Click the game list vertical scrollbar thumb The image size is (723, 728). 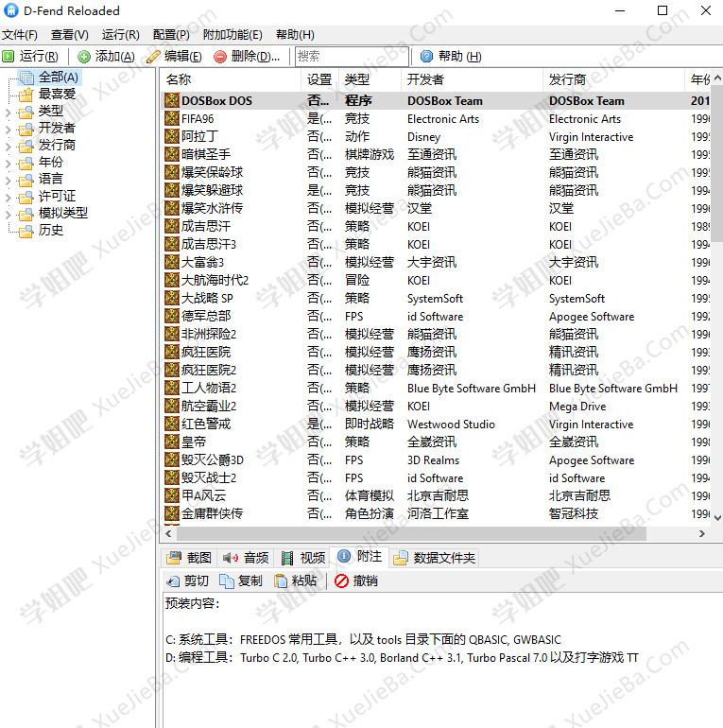717,163
